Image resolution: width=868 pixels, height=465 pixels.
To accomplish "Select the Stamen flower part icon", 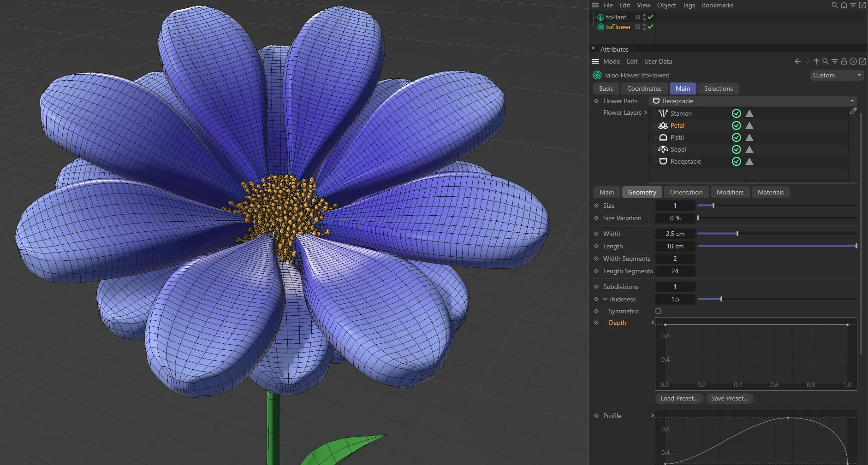I will (x=663, y=113).
